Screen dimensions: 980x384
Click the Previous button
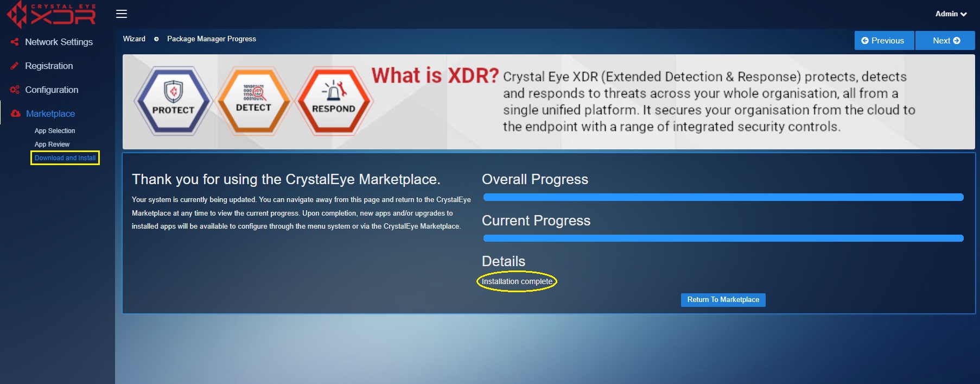(884, 41)
